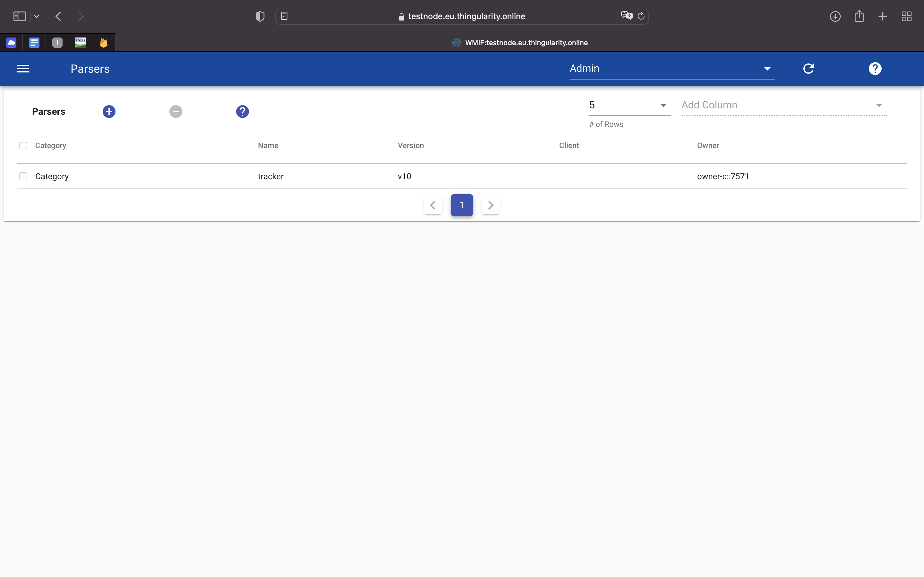Open the hamburger navigation menu
This screenshot has width=924, height=577.
pyautogui.click(x=23, y=69)
